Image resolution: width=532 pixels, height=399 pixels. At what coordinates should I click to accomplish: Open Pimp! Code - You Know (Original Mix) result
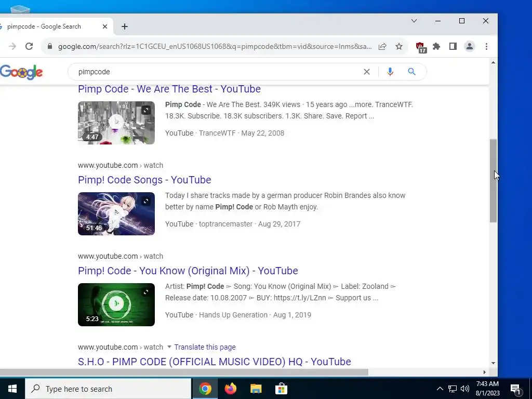click(188, 271)
